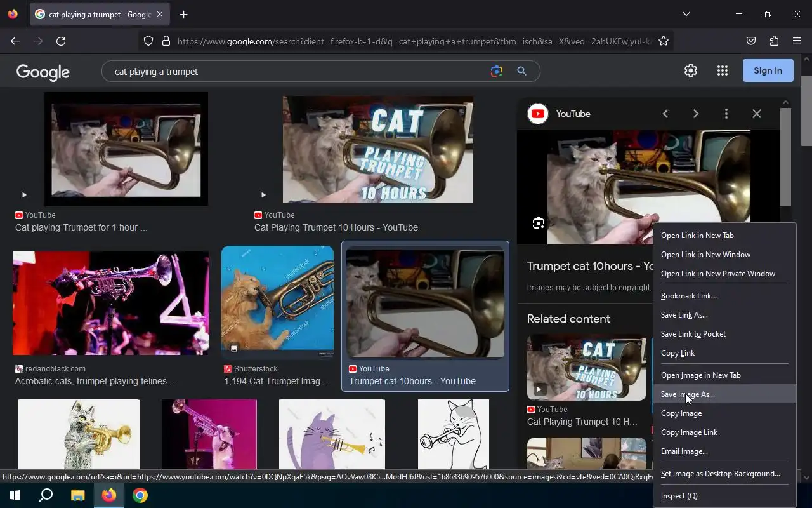812x508 pixels.
Task: Open Firefox application hamburger menu
Action: [797, 41]
